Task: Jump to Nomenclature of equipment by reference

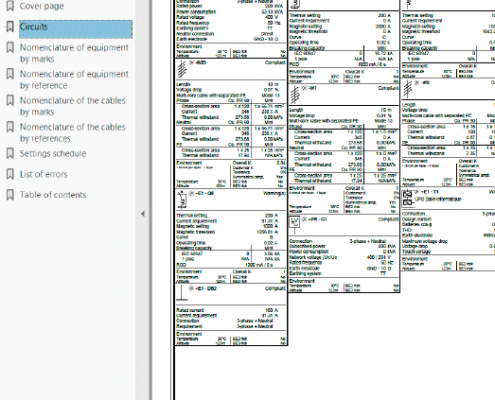Action: (x=74, y=79)
